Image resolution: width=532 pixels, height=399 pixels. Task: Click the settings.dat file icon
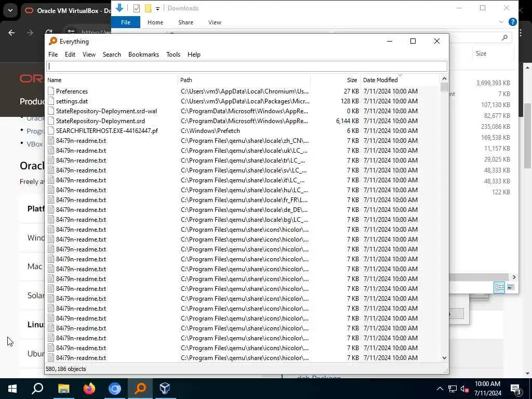tap(51, 101)
